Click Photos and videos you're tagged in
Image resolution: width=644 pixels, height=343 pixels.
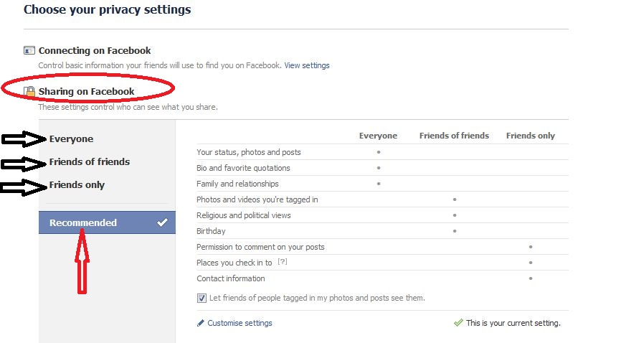257,199
